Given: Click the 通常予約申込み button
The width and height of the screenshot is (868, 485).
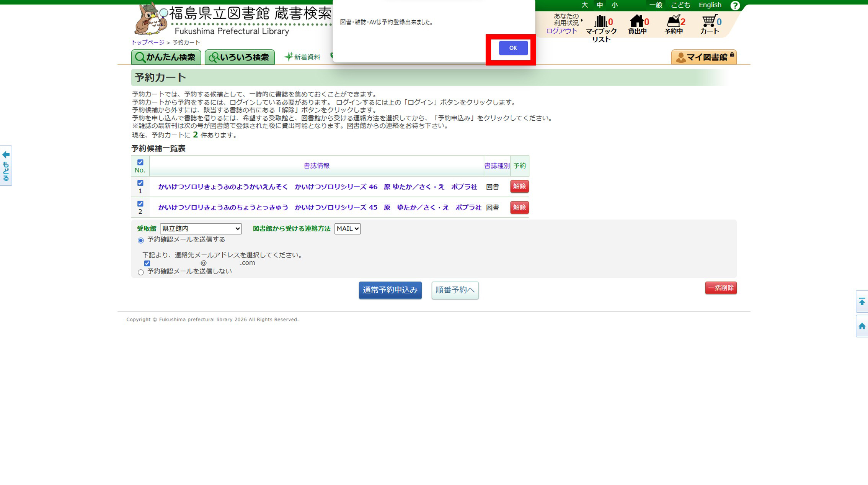Looking at the screenshot, I should [390, 290].
